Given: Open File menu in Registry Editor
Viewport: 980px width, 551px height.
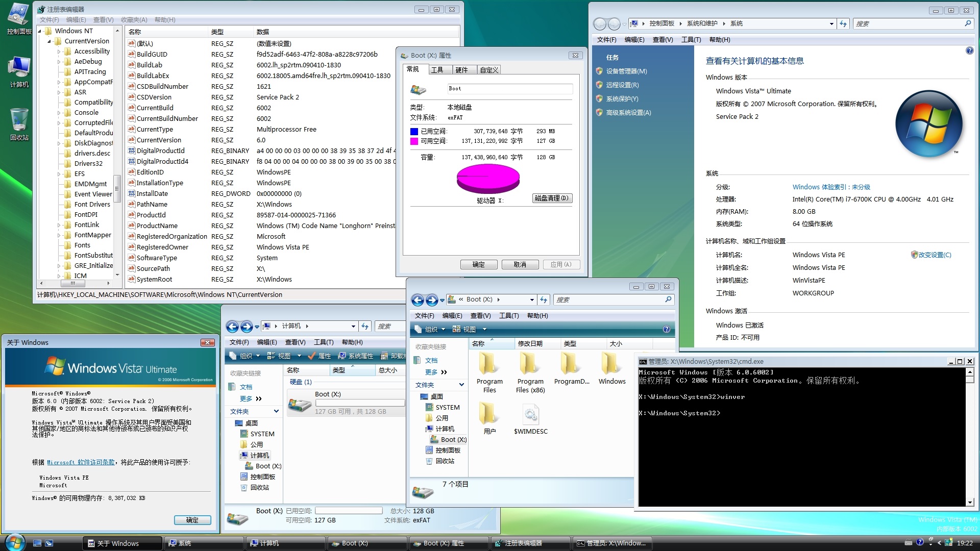Looking at the screenshot, I should [x=49, y=20].
